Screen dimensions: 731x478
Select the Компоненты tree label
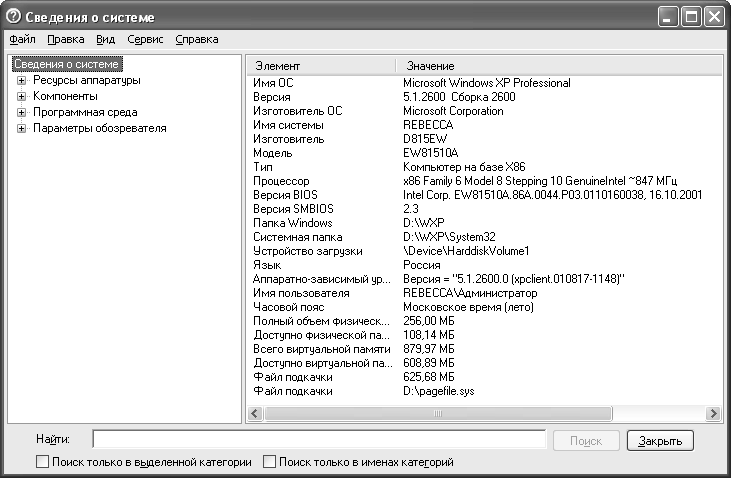click(65, 96)
